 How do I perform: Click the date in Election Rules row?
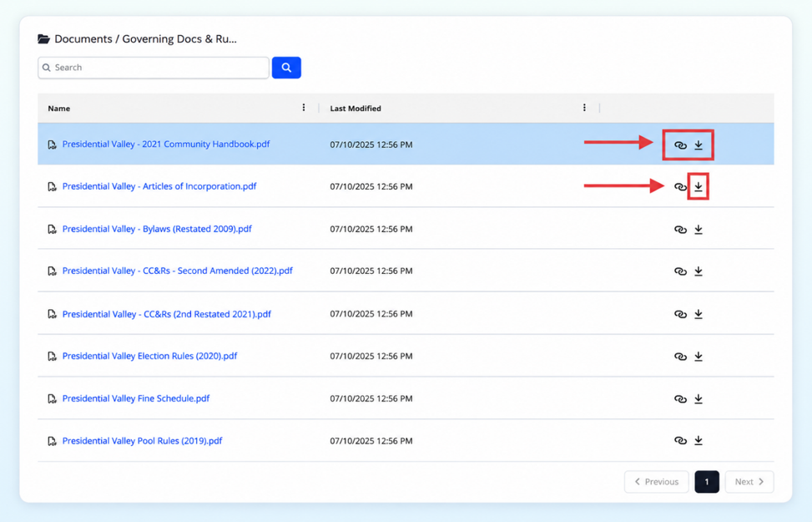[x=371, y=356]
